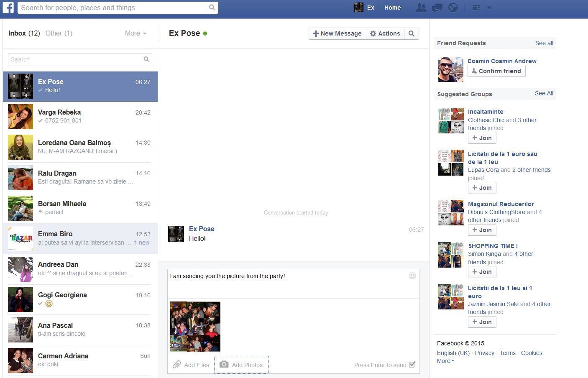The image size is (588, 378).
Task: Open Varga Rebeka conversation
Action: pyautogui.click(x=80, y=117)
